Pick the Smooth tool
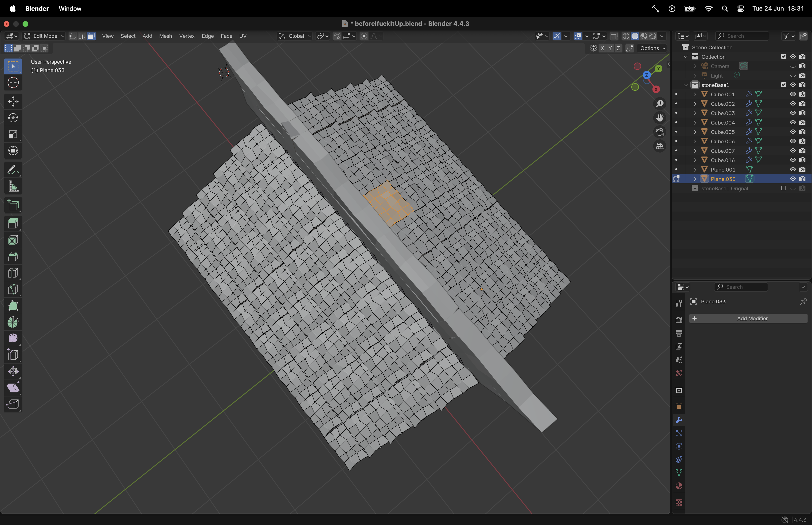 [13, 338]
